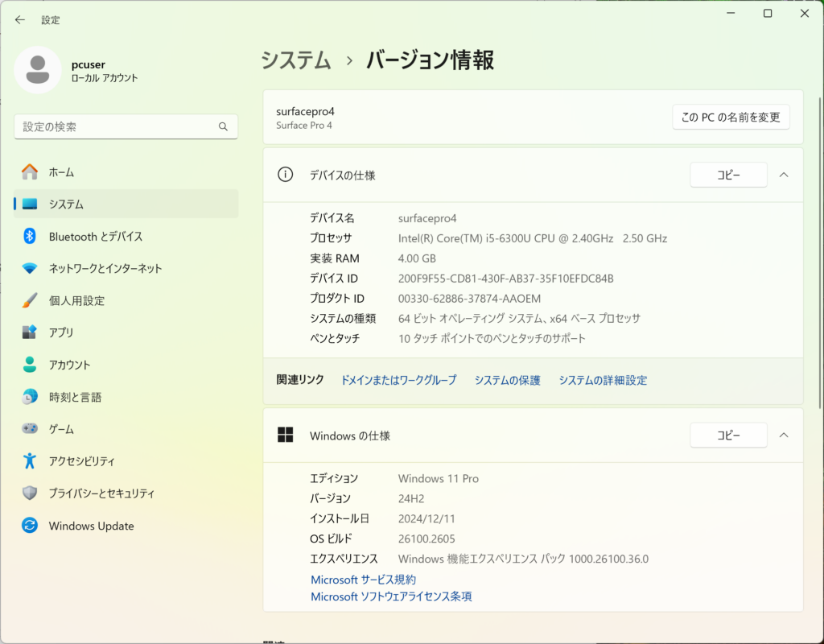Copy the device specifications
824x644 pixels.
728,175
